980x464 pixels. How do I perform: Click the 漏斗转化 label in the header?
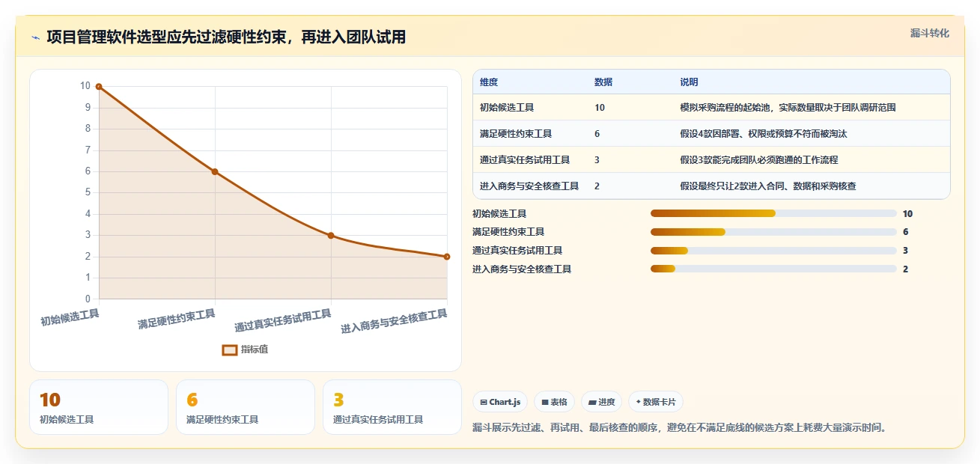pos(930,33)
